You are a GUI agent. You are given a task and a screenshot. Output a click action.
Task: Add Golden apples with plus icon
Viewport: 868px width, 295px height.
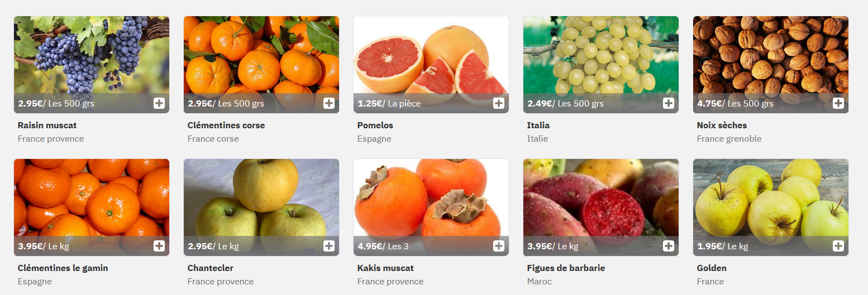coord(838,246)
